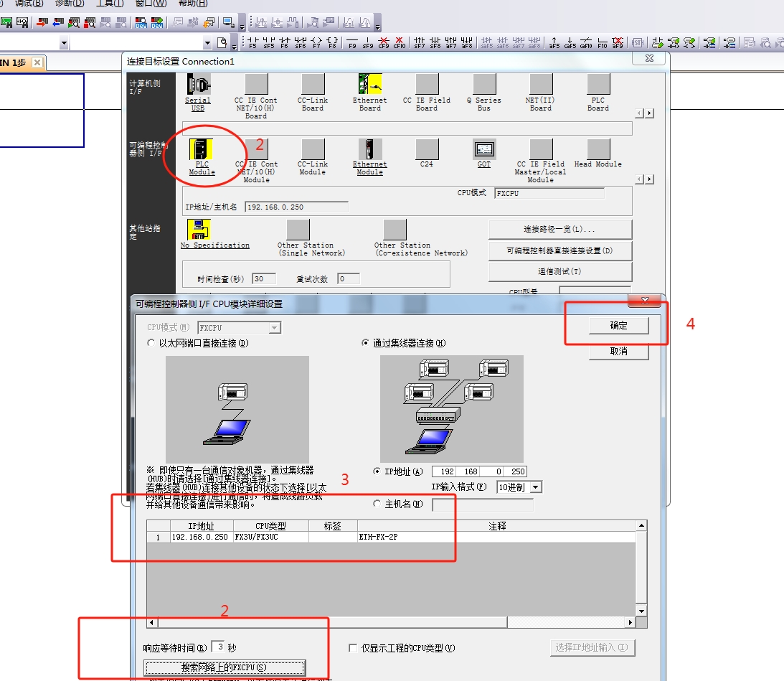
Task: Select the No Specification icon
Action: (199, 230)
